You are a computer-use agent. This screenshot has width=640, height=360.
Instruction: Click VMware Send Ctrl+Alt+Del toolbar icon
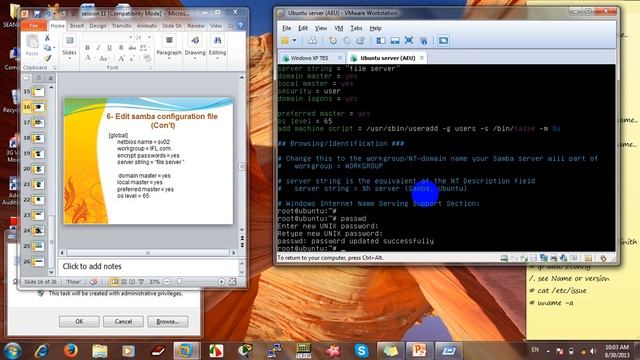pyautogui.click(x=312, y=40)
